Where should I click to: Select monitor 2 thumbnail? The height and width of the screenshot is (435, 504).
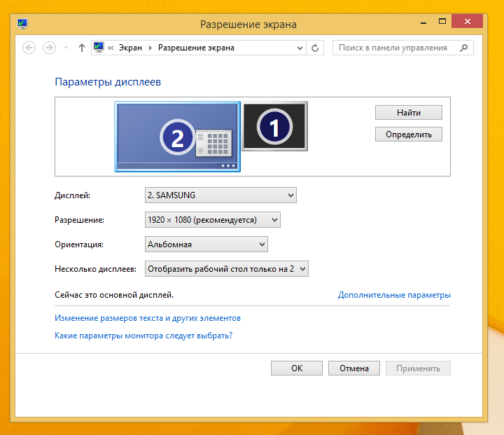pyautogui.click(x=177, y=137)
